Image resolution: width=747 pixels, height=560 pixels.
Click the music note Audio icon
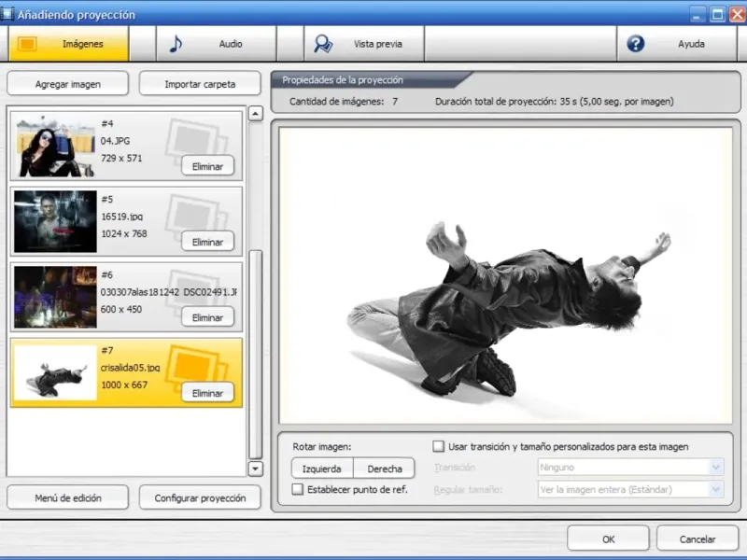[x=176, y=44]
